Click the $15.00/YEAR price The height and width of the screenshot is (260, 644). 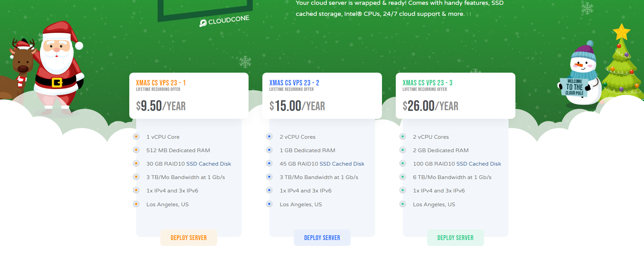coord(297,106)
